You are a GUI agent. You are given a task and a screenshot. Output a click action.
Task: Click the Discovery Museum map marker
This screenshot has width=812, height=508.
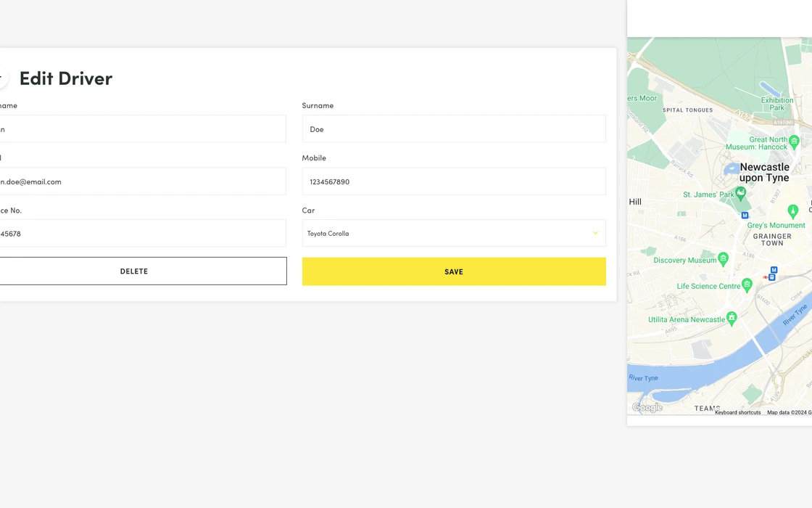pyautogui.click(x=724, y=258)
